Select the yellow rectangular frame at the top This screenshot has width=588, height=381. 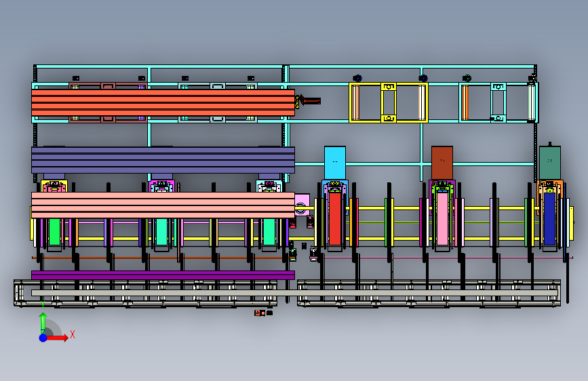click(389, 103)
